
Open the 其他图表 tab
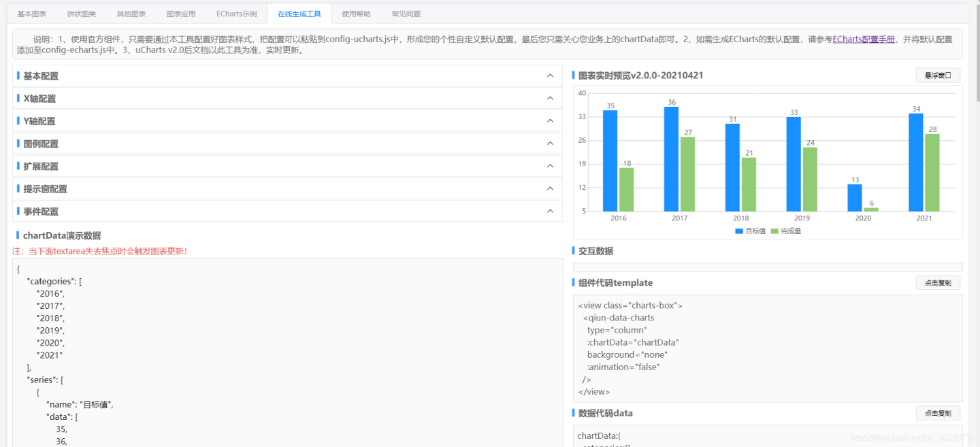131,13
